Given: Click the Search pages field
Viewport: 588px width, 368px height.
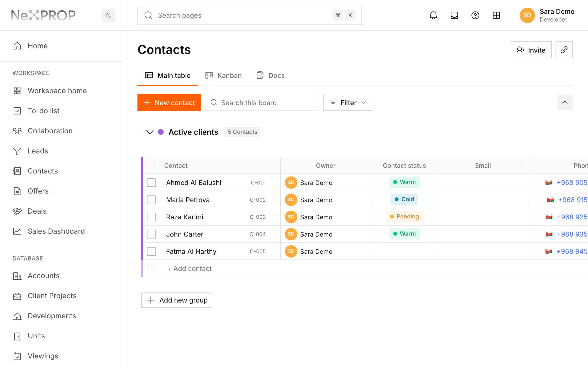Looking at the screenshot, I should pos(250,15).
